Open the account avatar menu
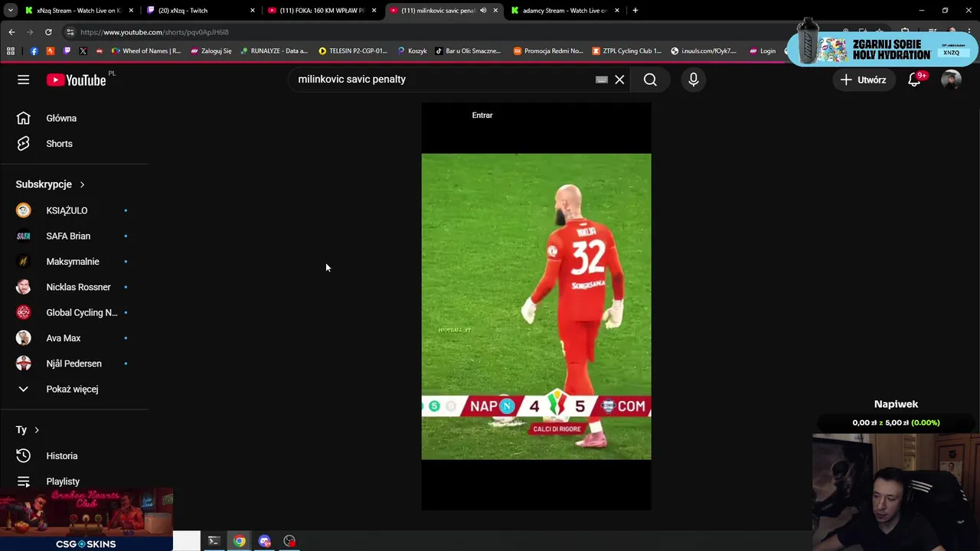980x551 pixels. pyautogui.click(x=951, y=80)
